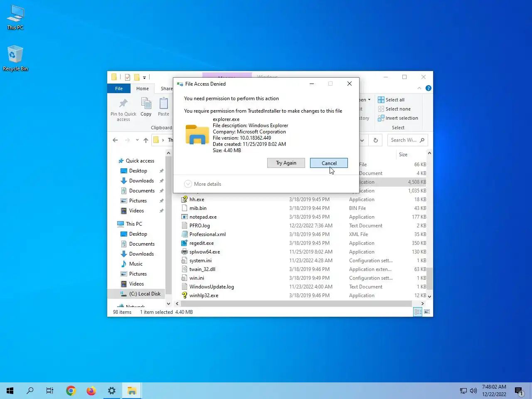
Task: Refresh the folder view
Action: point(376,140)
